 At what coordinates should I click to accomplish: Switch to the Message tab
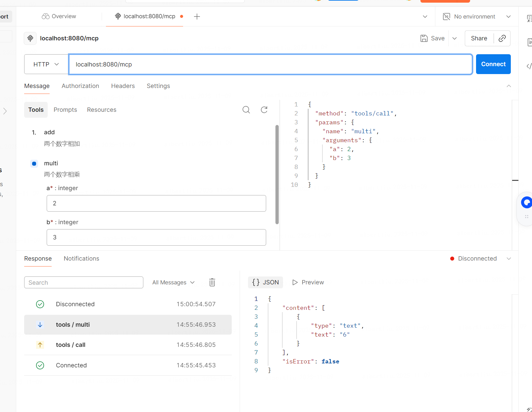[x=37, y=86]
